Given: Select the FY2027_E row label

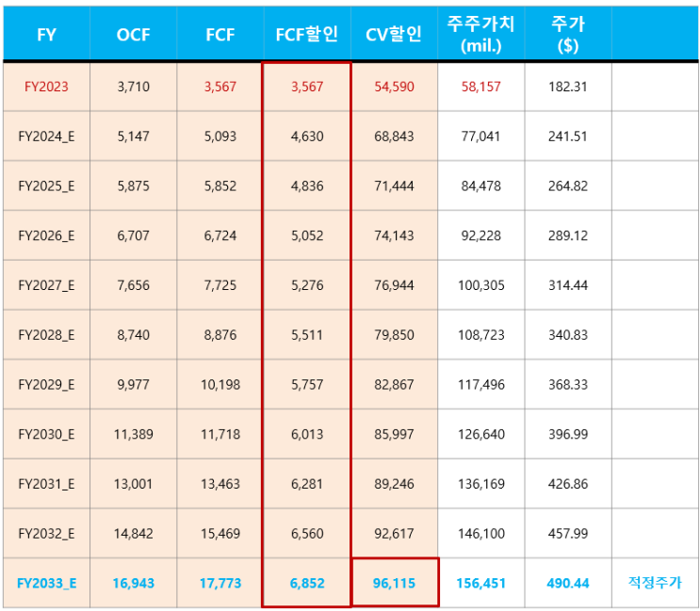Looking at the screenshot, I should (46, 285).
